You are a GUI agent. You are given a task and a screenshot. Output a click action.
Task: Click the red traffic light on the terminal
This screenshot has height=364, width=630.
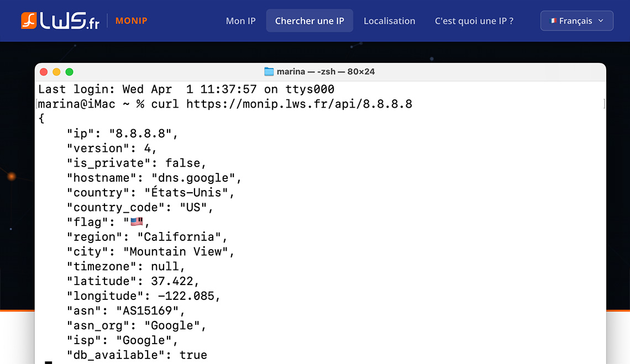point(44,71)
